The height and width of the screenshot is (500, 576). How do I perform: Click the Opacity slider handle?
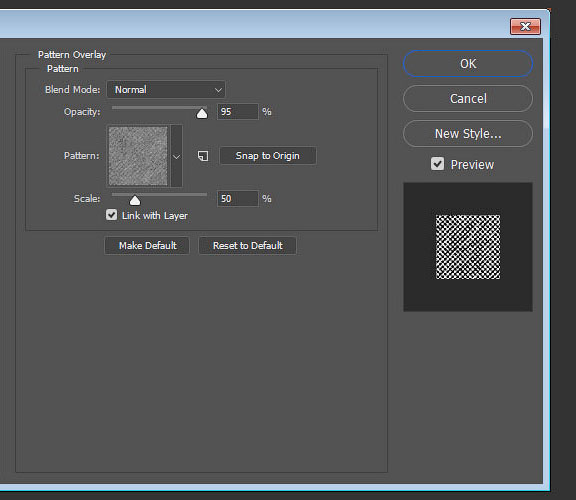coord(202,114)
